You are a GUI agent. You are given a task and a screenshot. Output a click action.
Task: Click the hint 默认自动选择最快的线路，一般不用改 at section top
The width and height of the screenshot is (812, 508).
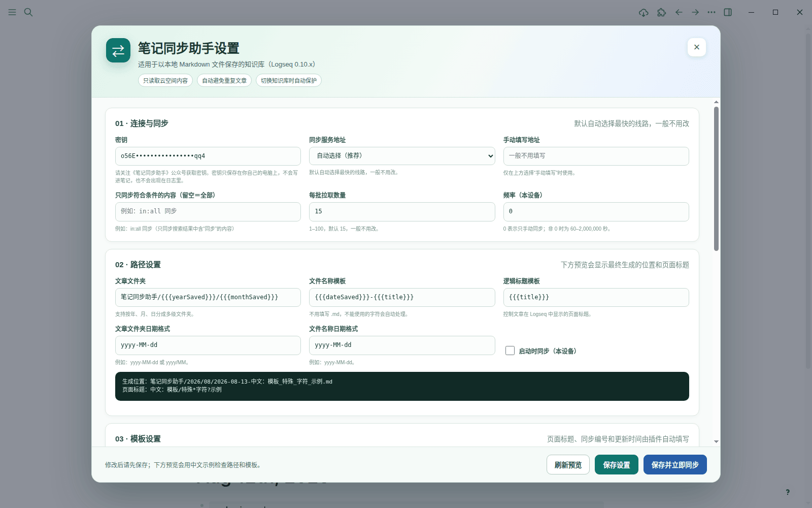(x=631, y=123)
